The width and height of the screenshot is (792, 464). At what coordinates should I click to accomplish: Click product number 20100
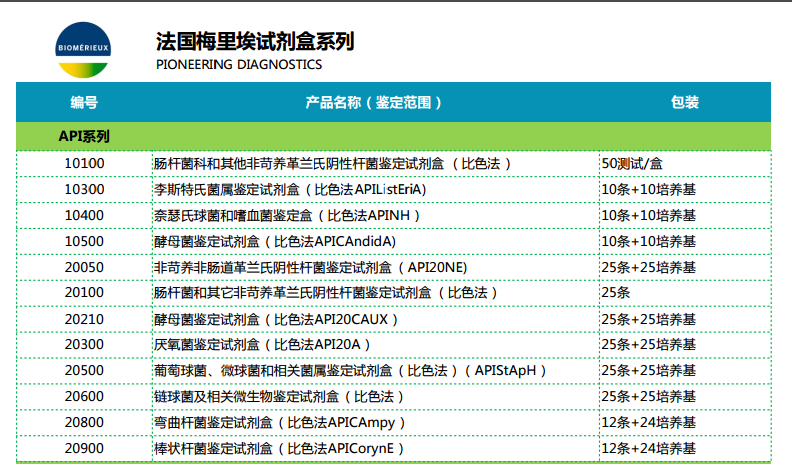point(84,292)
